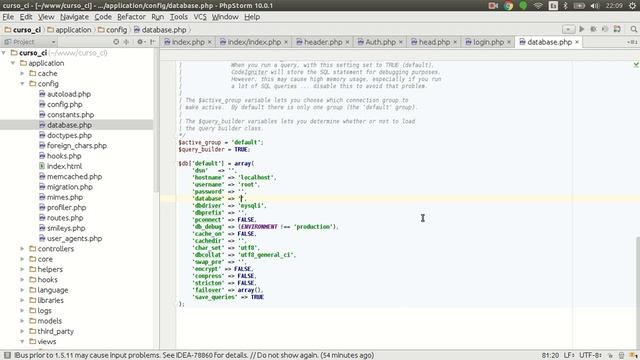Switch to the index.php editor tab
640x360 pixels.
point(188,42)
